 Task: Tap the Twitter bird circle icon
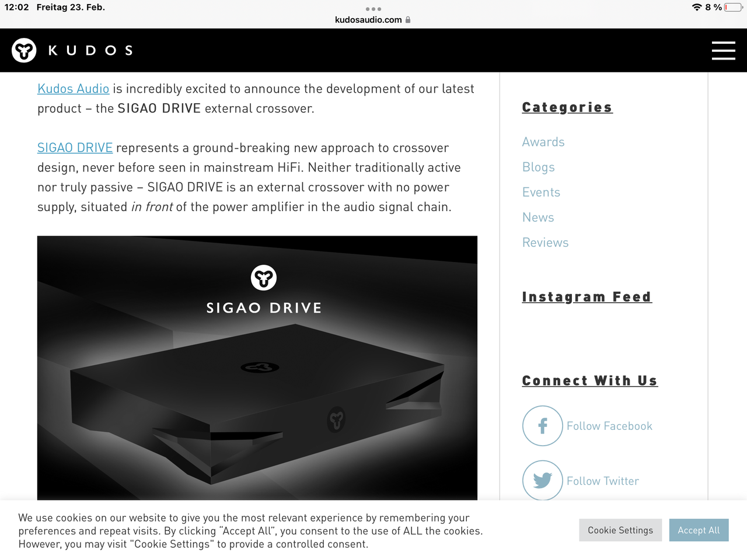coord(543,481)
